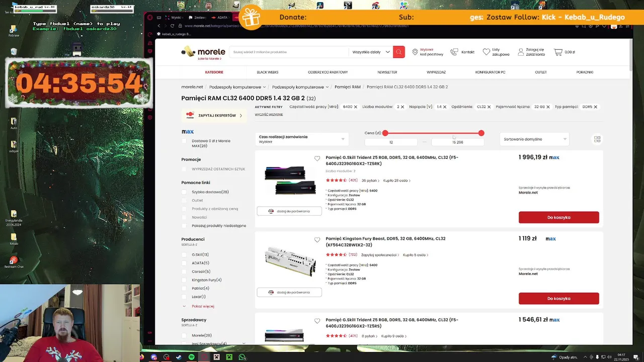644x362 pixels.
Task: Remove the DDR5 memory type filter
Action: (x=596, y=107)
